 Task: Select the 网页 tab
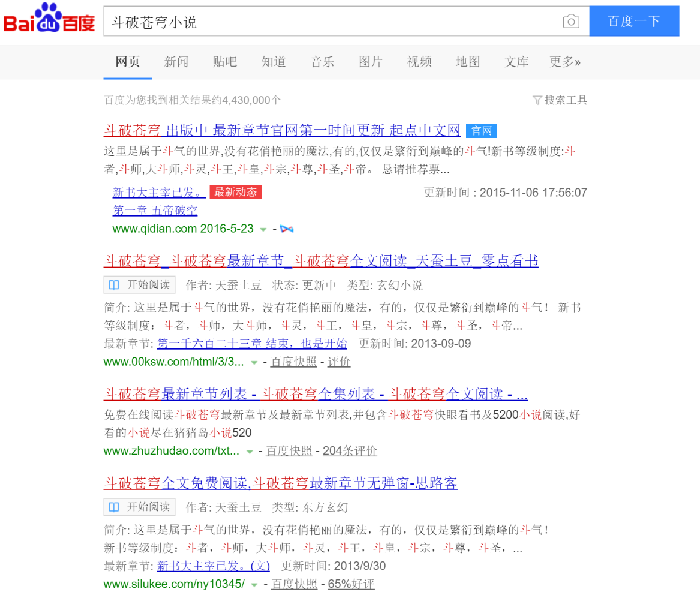point(128,62)
